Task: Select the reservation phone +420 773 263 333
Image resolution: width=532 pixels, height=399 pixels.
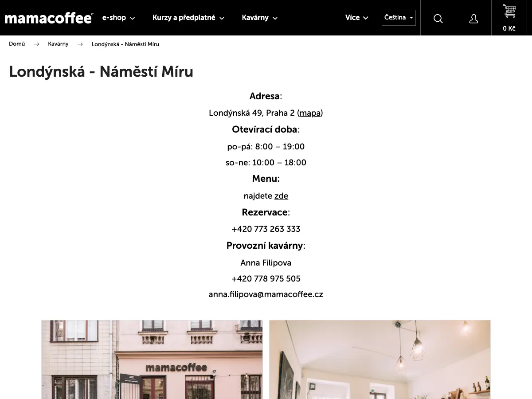Action: 266,229
